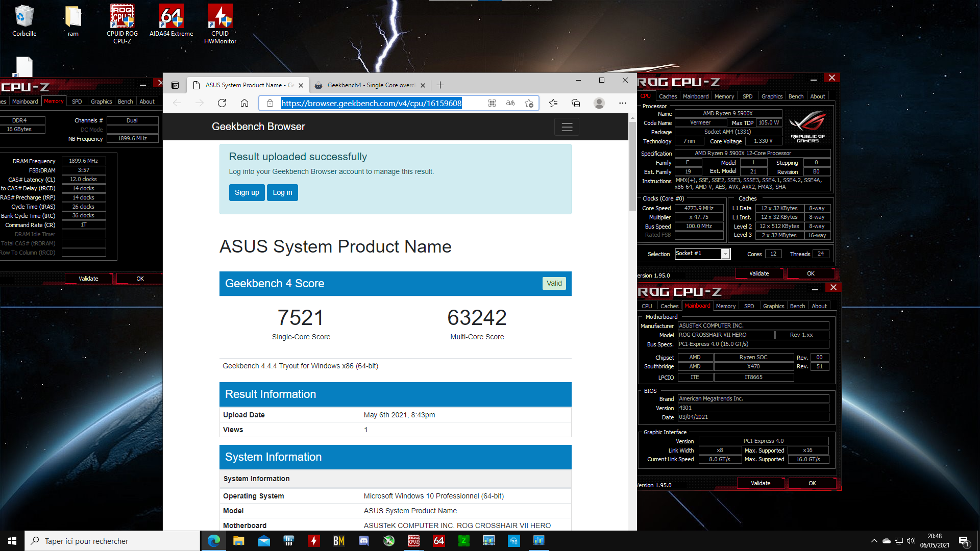Open the browser profile avatar
This screenshot has width=980, height=551.
pos(599,103)
